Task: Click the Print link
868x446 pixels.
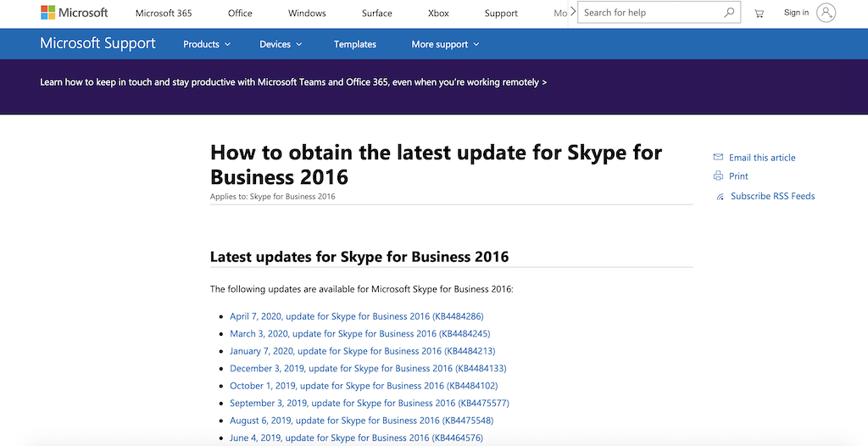Action: (x=738, y=176)
